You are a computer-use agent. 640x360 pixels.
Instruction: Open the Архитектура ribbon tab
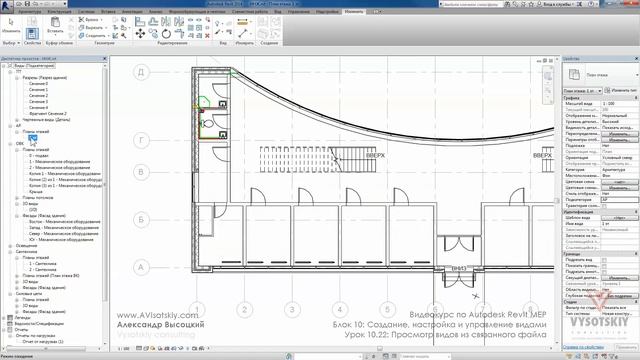(29, 12)
